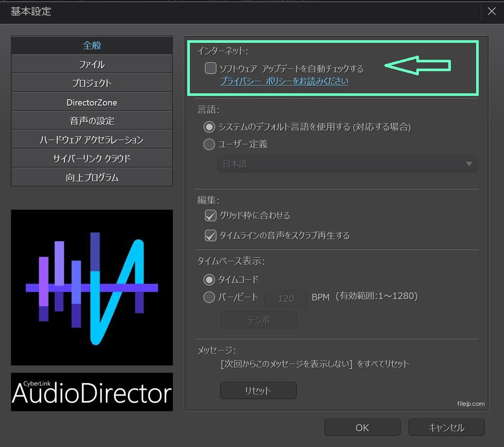Enable ソフトウェア アップデートを自動チェックする checkbox
Viewport: 504px width, 447px height.
pyautogui.click(x=210, y=68)
